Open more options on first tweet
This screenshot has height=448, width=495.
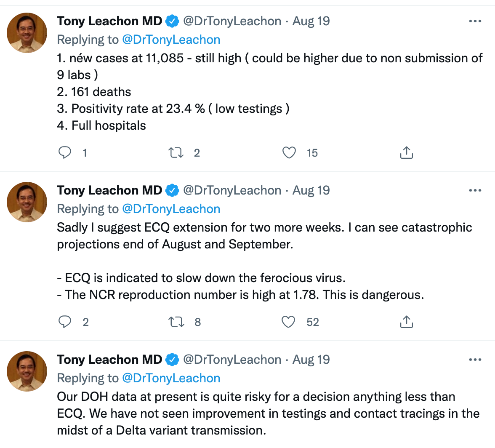(475, 21)
